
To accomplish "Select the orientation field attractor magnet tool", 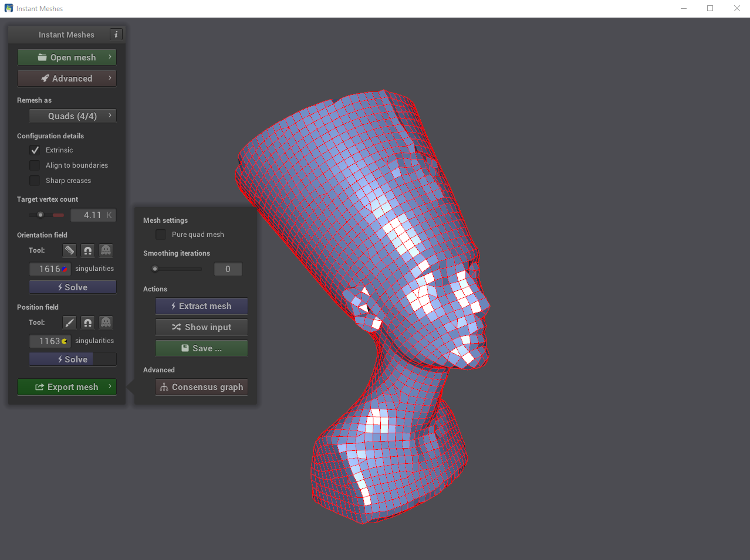I will (87, 250).
